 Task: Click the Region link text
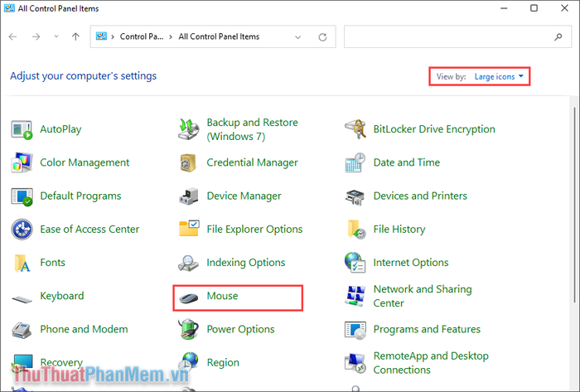point(223,363)
